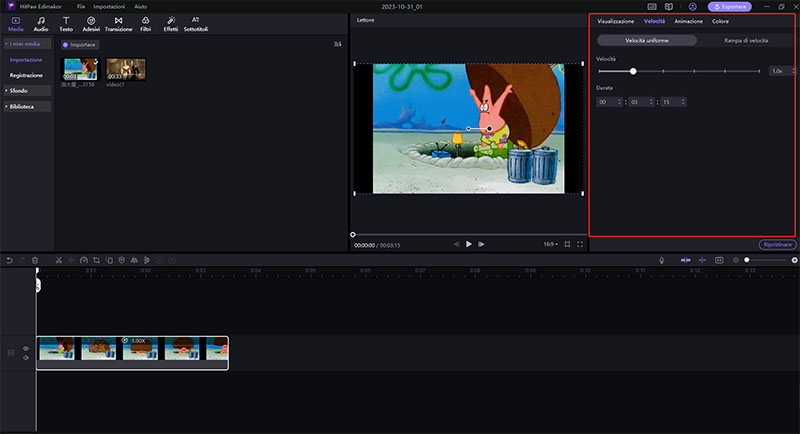Expand the Sfondo section
Viewport: 800px width, 434px height.
28,90
